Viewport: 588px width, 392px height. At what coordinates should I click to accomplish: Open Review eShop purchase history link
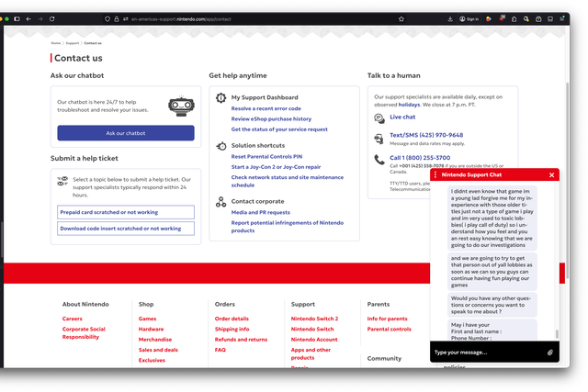(x=271, y=118)
